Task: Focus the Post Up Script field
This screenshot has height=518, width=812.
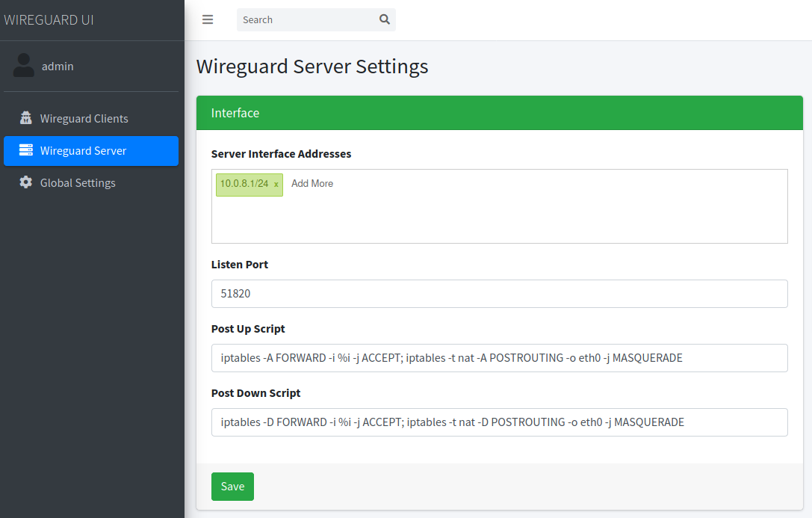Action: click(x=499, y=358)
